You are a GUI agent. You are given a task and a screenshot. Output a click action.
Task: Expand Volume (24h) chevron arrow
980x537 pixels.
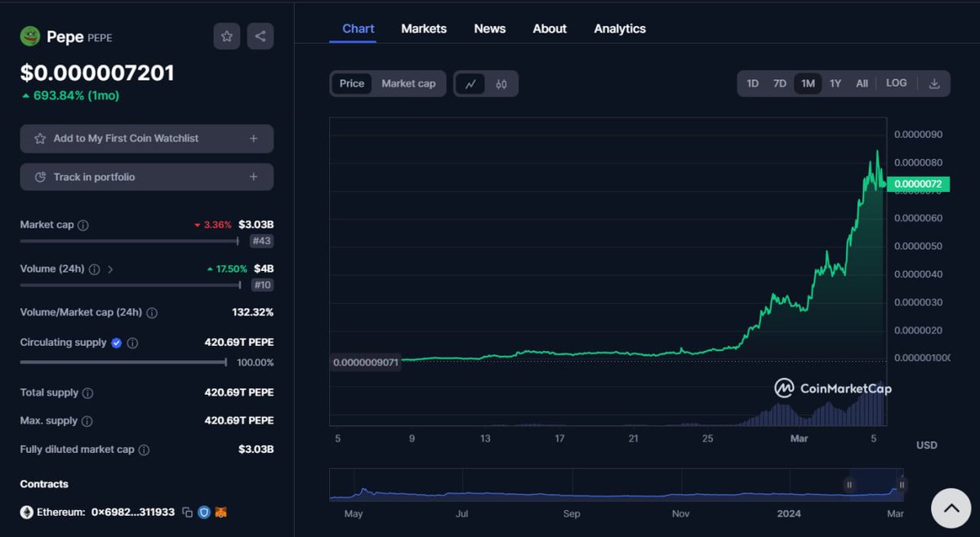[110, 269]
